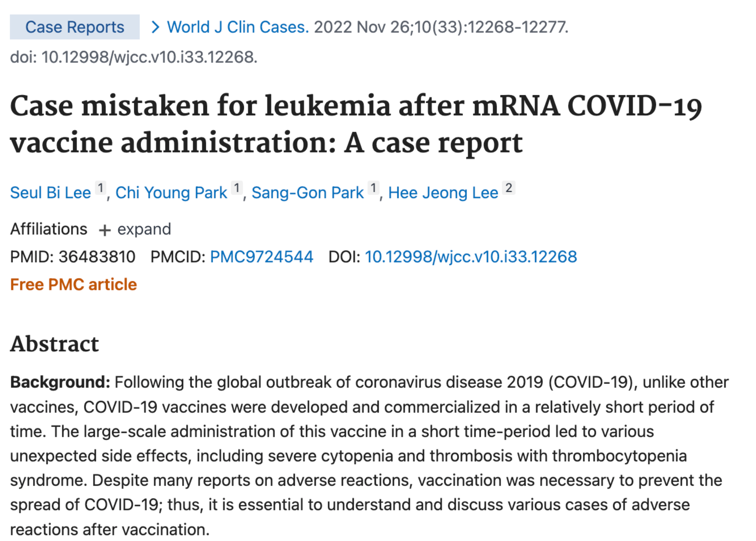This screenshot has width=756, height=541.
Task: Open the Case Reports publication type tag
Action: point(74,27)
